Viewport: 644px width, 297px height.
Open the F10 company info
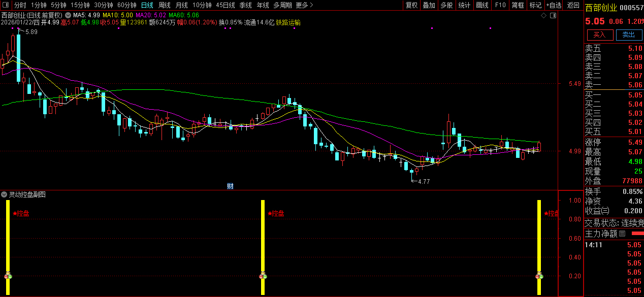(500, 5)
